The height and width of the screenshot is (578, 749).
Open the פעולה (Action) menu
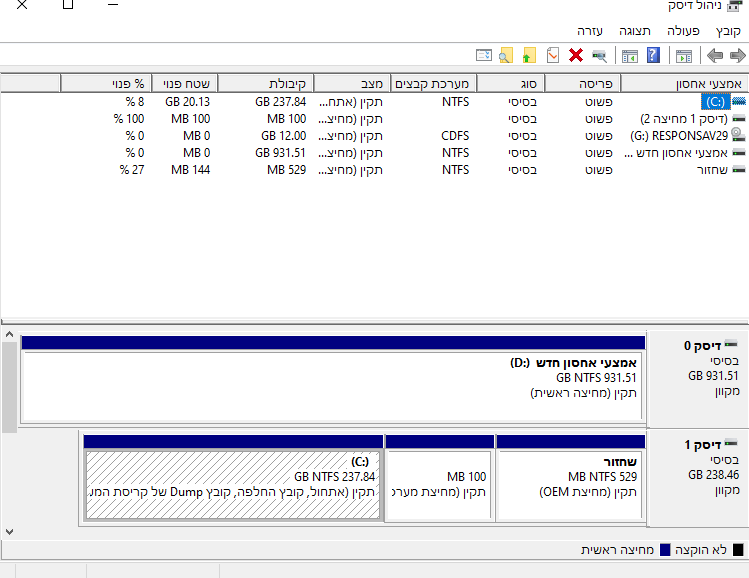pyautogui.click(x=683, y=31)
